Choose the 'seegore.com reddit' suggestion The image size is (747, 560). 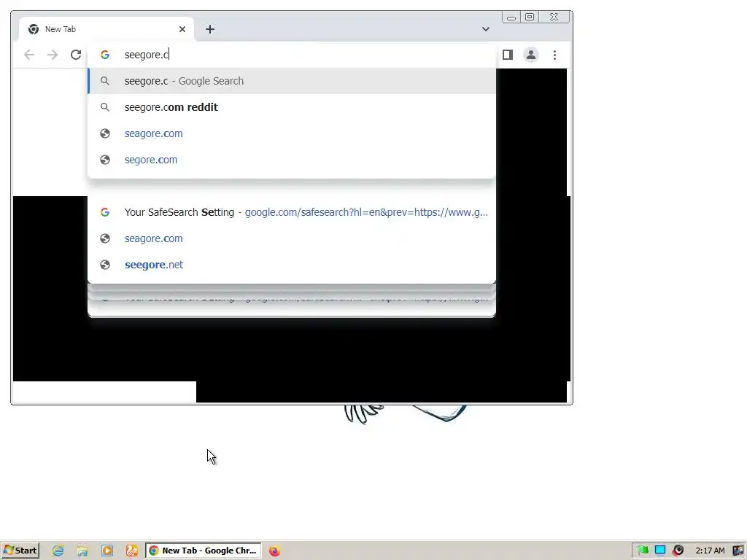(x=292, y=107)
